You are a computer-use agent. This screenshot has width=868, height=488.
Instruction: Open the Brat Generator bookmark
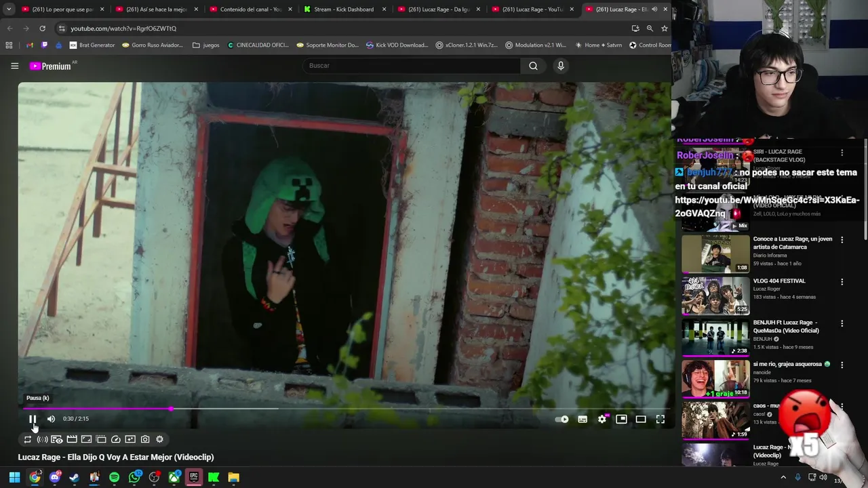tap(92, 45)
